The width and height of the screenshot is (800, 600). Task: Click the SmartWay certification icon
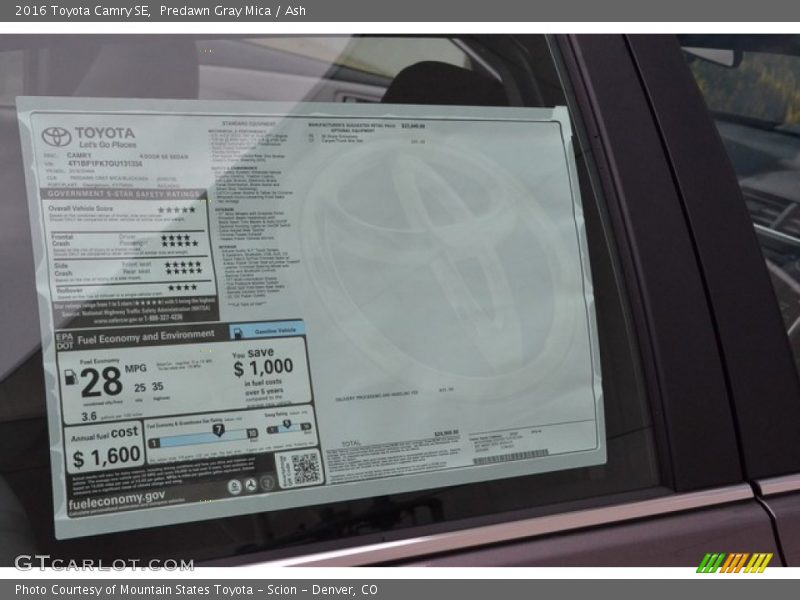pos(234,484)
